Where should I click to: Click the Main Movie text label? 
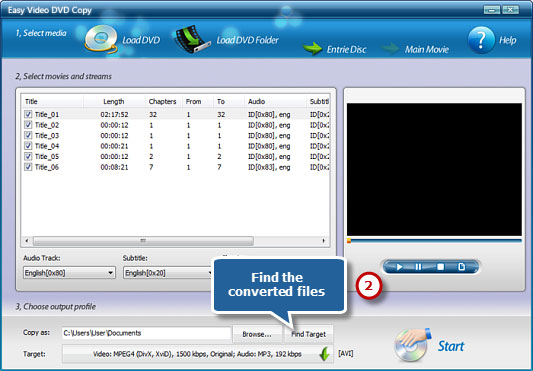tap(427, 50)
